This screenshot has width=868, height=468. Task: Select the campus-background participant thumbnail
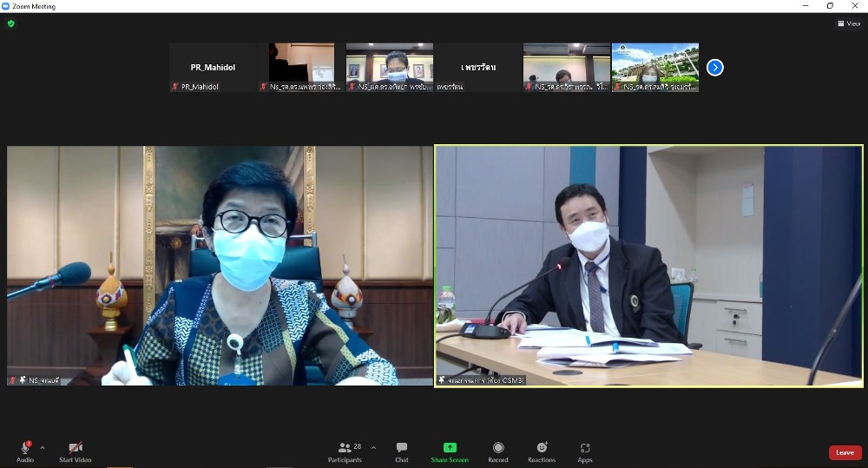coord(654,67)
